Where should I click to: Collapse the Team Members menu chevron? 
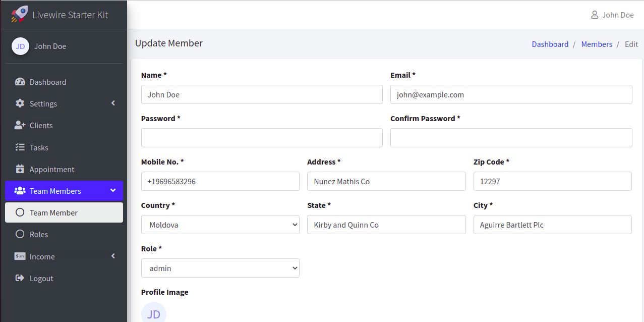tap(113, 191)
